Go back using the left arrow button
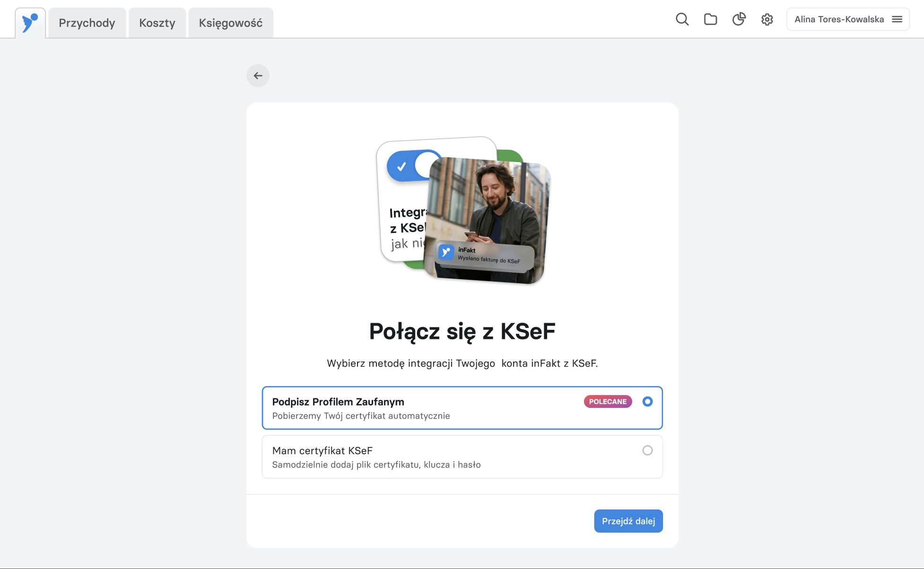The height and width of the screenshot is (569, 924). click(258, 76)
